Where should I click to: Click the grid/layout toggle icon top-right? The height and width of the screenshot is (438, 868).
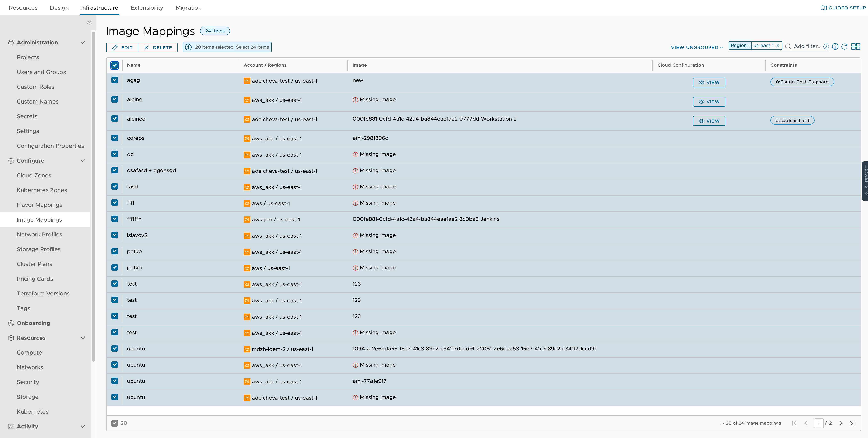point(857,46)
